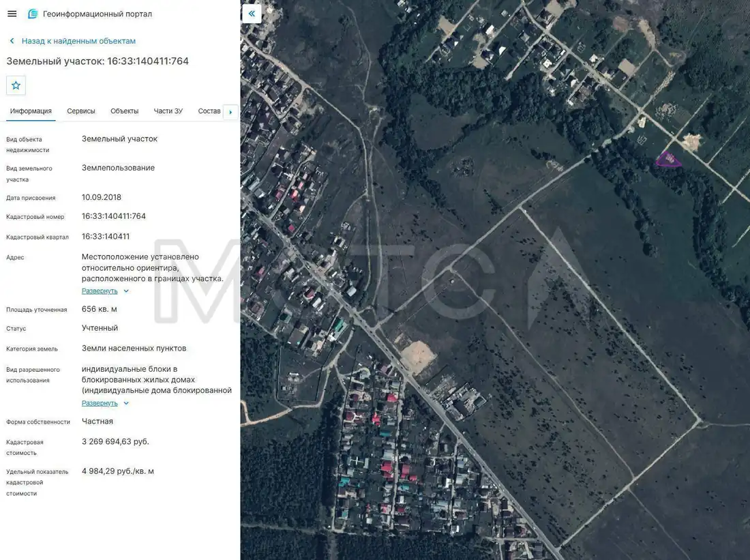Expand permitted use via Развернуть link
The width and height of the screenshot is (750, 560).
100,403
